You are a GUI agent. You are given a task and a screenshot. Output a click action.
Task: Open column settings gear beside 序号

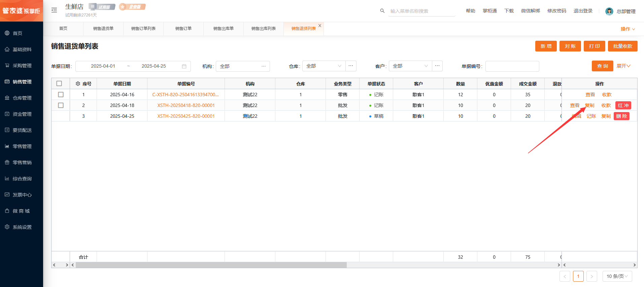[78, 84]
